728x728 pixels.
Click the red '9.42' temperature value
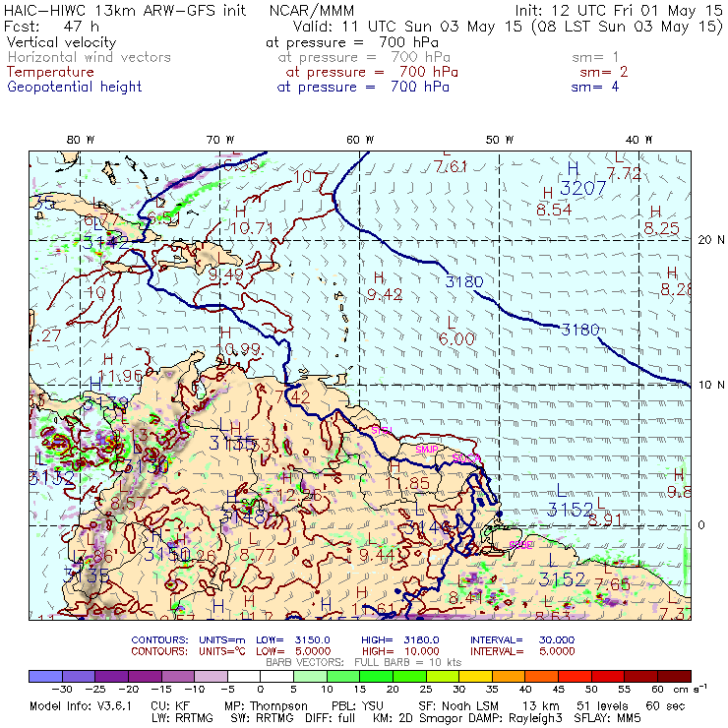385,294
